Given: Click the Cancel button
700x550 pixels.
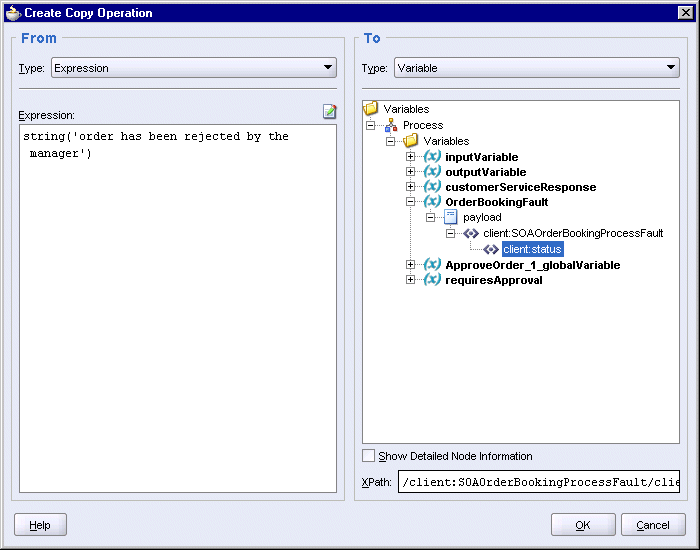Looking at the screenshot, I should point(653,525).
